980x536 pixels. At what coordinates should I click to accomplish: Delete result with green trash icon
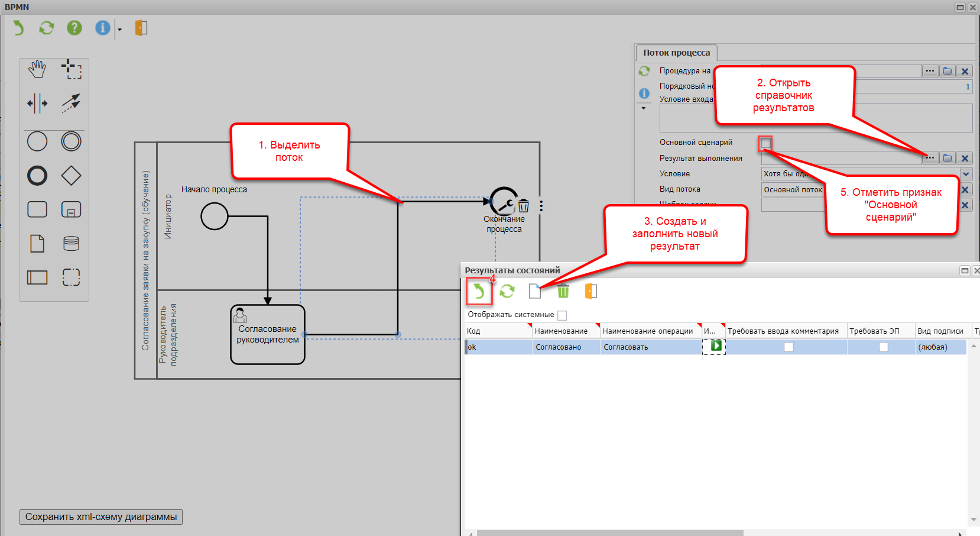563,291
